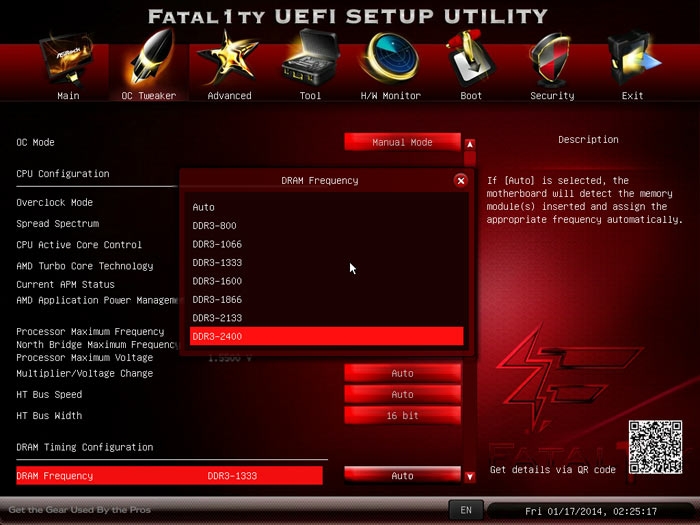700x525 pixels.
Task: Select the Overclock Mode setting
Action: pos(54,203)
